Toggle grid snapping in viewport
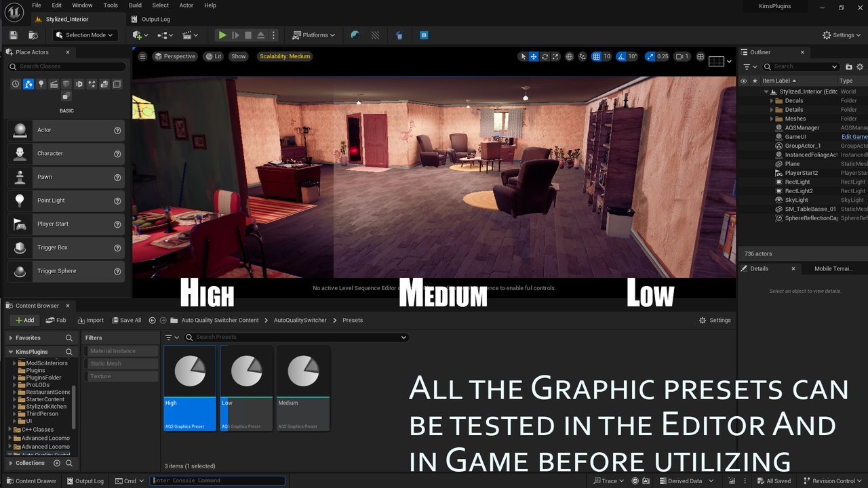Screen dimensions: 868x488 pyautogui.click(x=596, y=56)
